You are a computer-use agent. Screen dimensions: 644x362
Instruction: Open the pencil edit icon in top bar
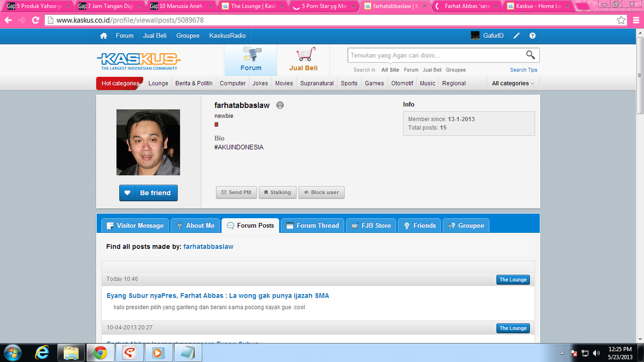[516, 36]
